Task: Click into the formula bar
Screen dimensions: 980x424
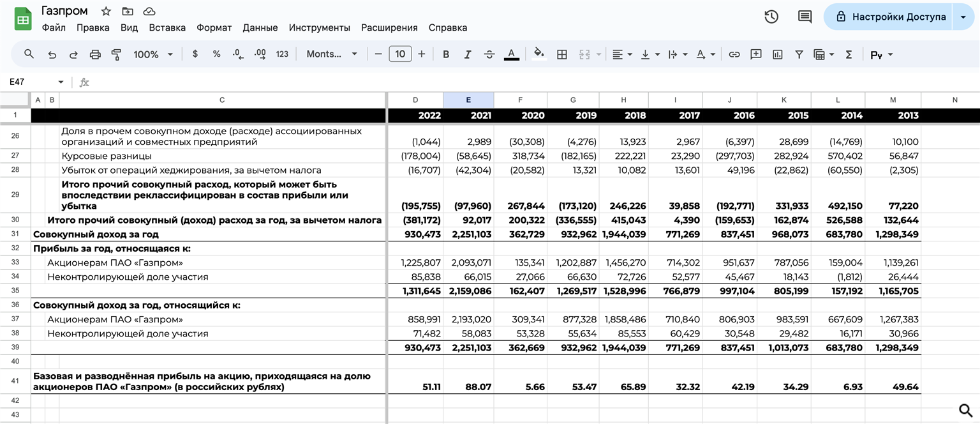Action: [x=535, y=82]
